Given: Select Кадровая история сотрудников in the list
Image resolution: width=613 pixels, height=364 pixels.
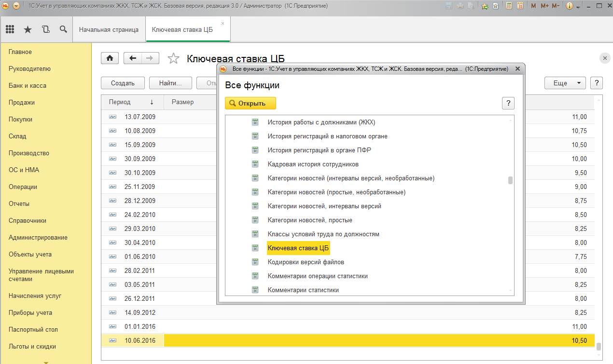Looking at the screenshot, I should click(313, 164).
